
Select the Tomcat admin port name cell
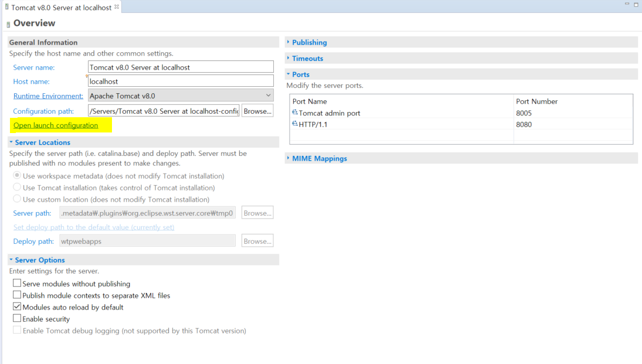point(329,113)
